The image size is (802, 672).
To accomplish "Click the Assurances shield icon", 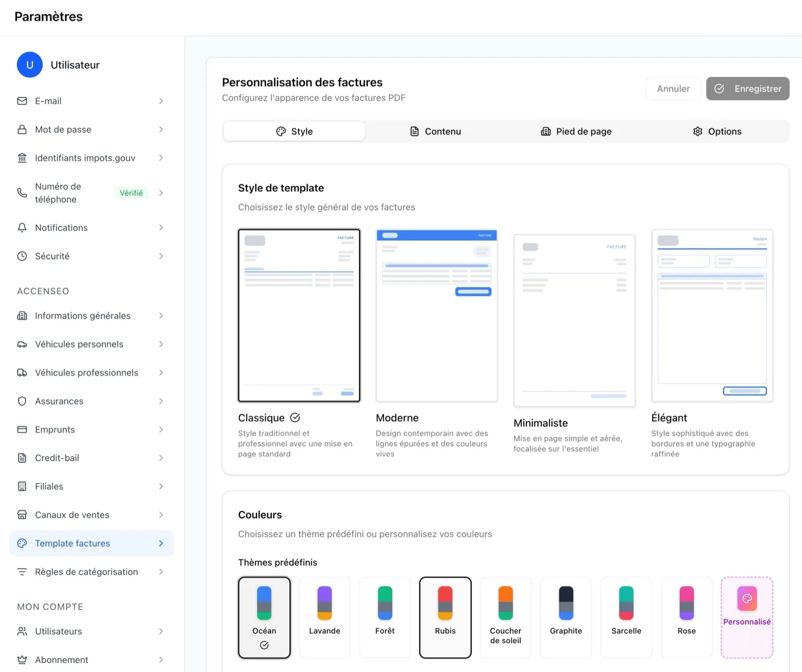I will [x=22, y=401].
